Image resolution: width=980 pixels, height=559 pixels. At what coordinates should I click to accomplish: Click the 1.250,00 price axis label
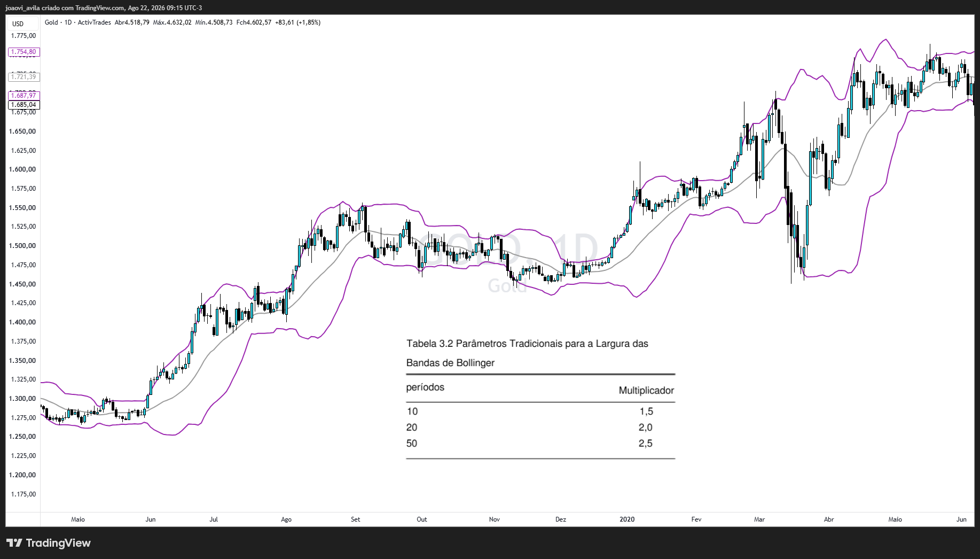coord(23,437)
